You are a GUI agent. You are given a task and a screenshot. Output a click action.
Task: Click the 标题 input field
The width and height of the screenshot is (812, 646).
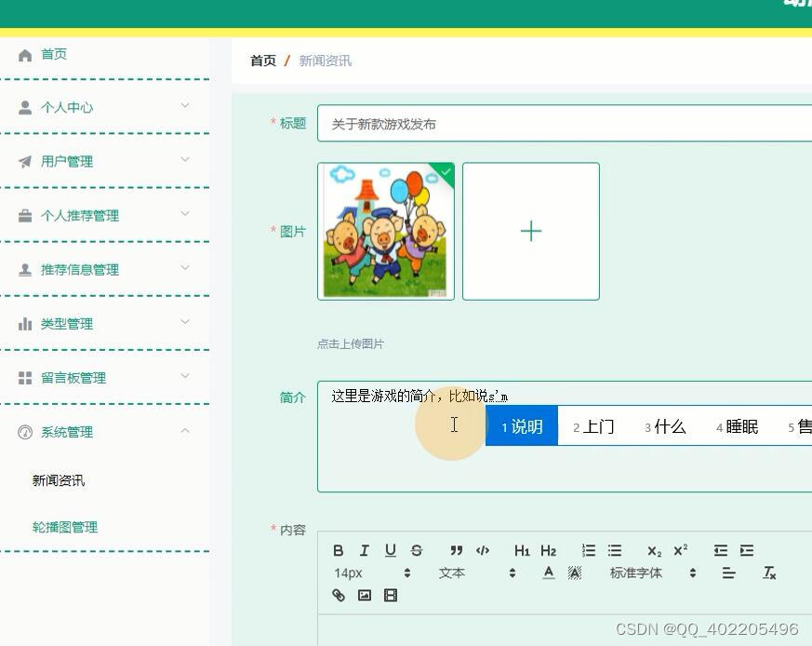tap(565, 124)
